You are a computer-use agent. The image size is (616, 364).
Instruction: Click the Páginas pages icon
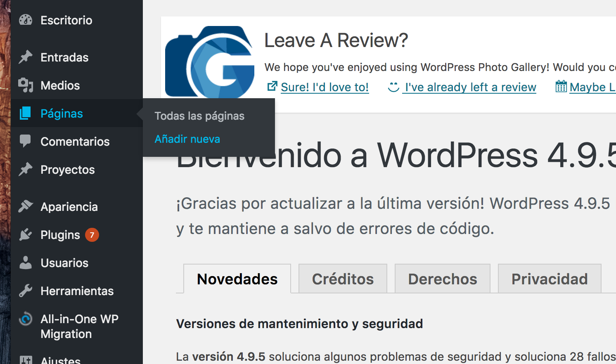[x=25, y=113]
